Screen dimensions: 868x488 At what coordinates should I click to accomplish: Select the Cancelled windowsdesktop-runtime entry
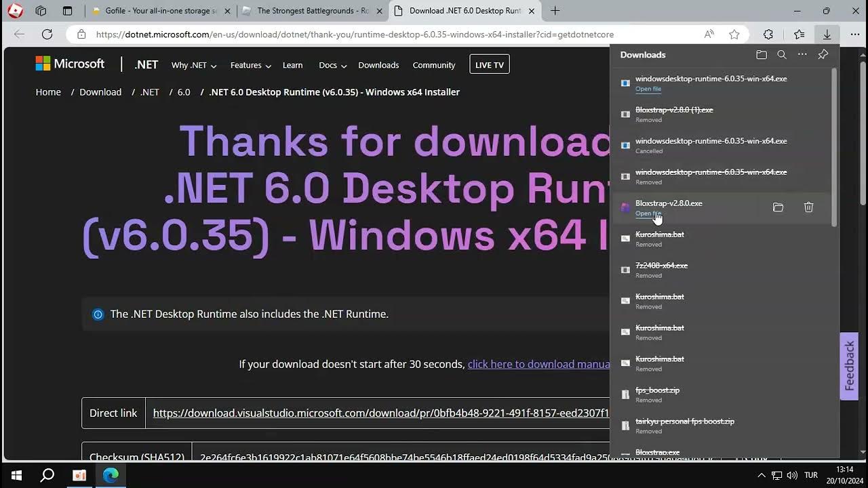coord(719,145)
